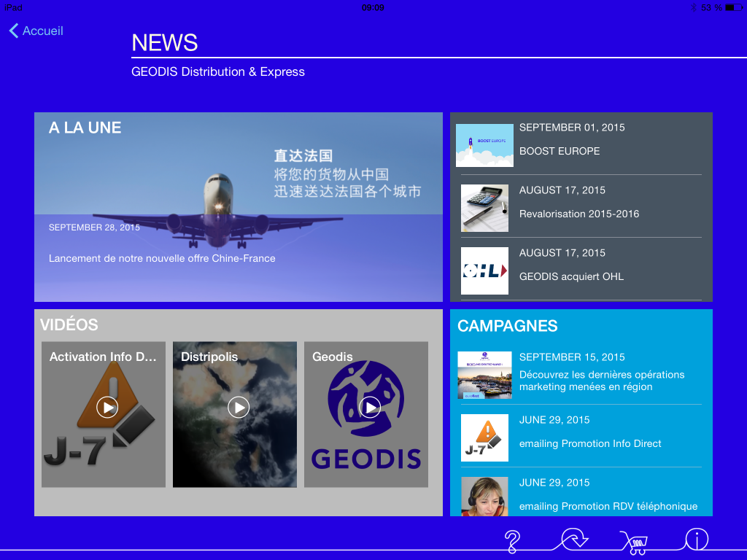Open emailing Promotion RDV téléphonique campaign
This screenshot has height=560, width=747.
tap(581, 494)
